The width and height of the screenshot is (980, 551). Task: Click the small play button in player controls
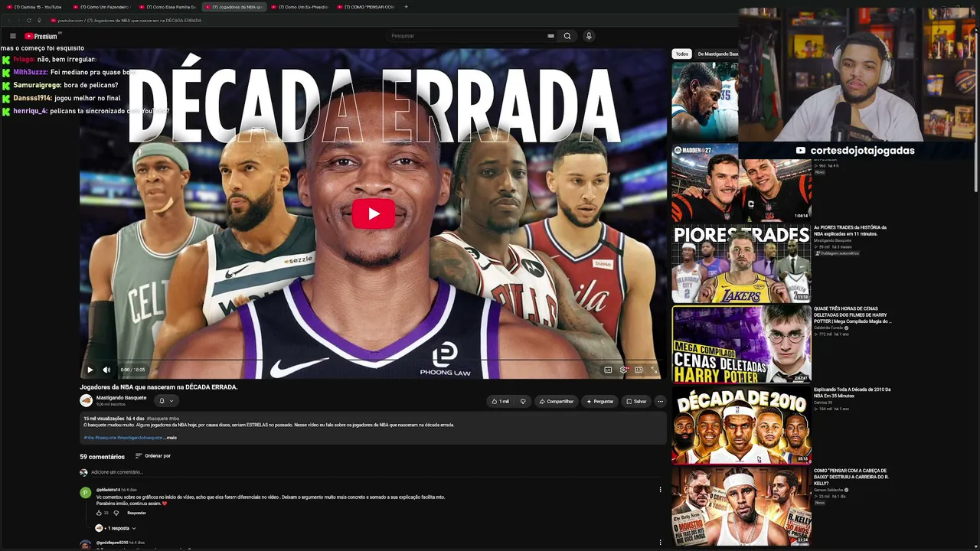click(x=90, y=370)
